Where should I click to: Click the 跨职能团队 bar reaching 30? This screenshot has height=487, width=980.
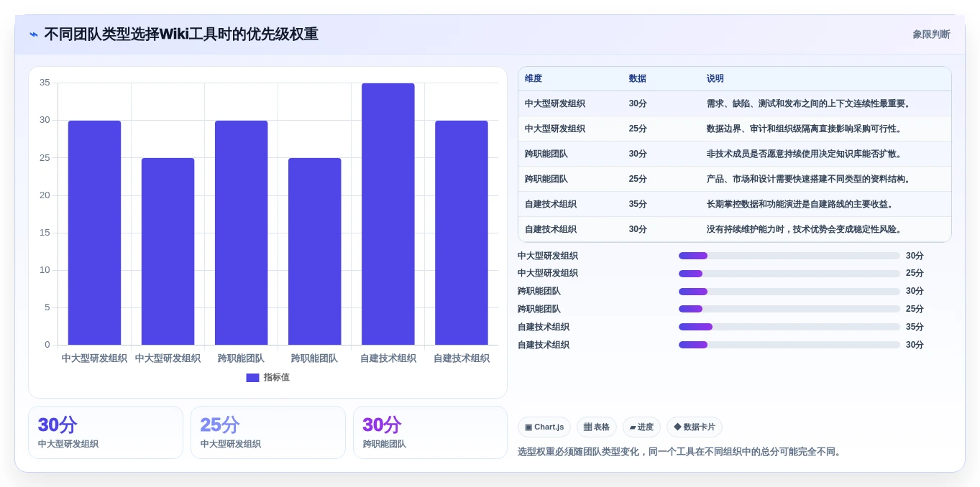click(x=241, y=233)
